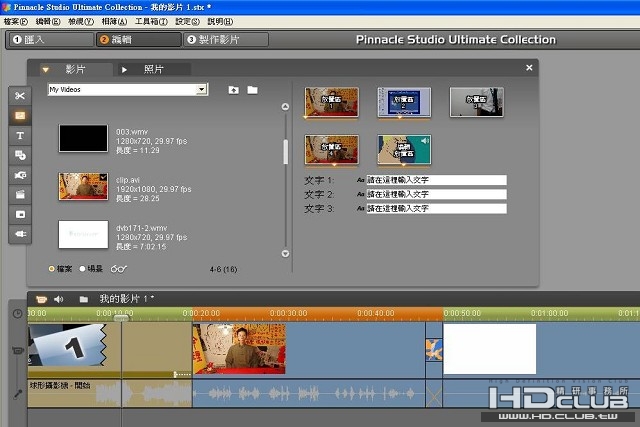Click the speaker audio icon above the timeline

click(x=58, y=299)
